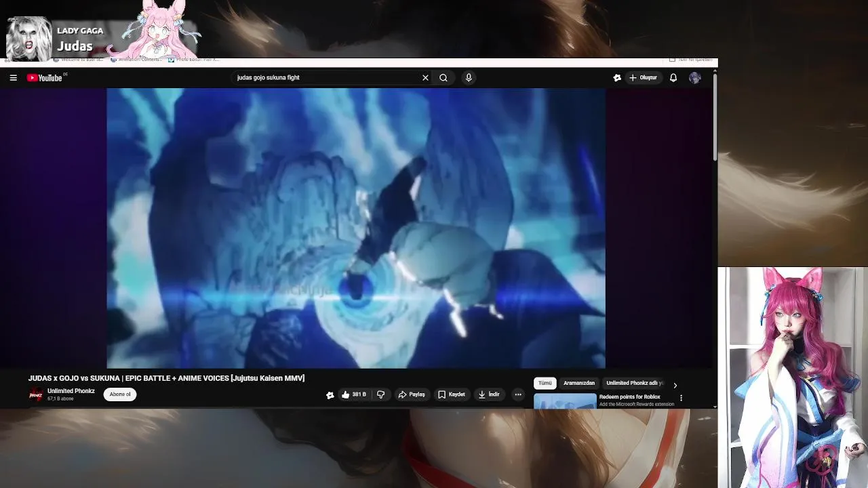
Task: Click the Redeem points for Roblox title
Action: coord(629,396)
